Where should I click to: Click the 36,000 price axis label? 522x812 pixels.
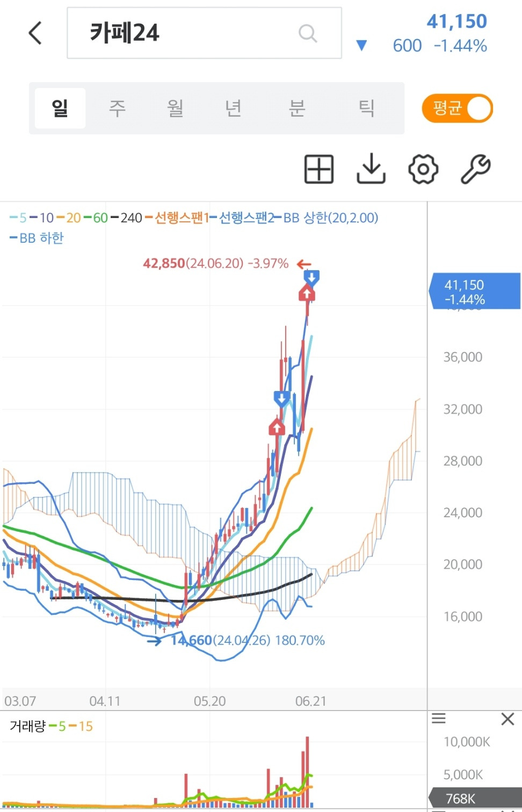462,357
